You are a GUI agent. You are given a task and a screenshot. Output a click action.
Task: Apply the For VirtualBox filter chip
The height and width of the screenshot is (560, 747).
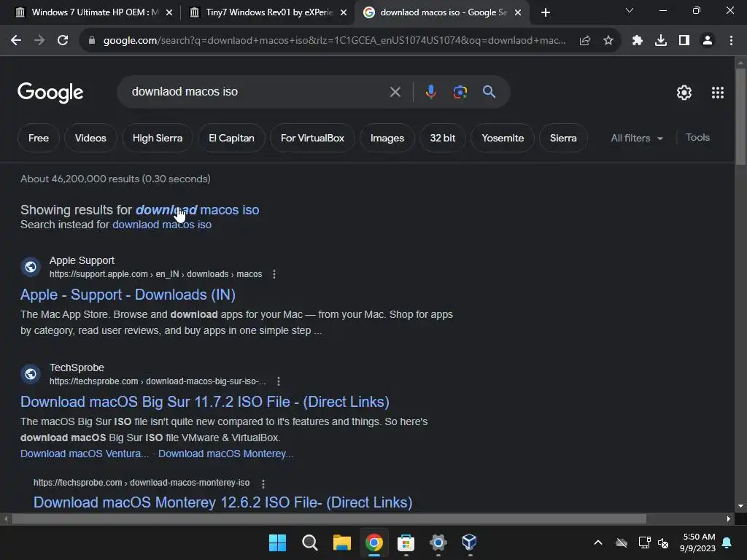click(x=312, y=138)
